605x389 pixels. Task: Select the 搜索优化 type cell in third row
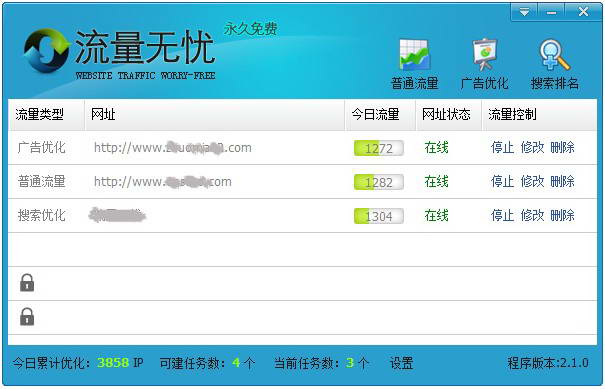click(x=42, y=215)
